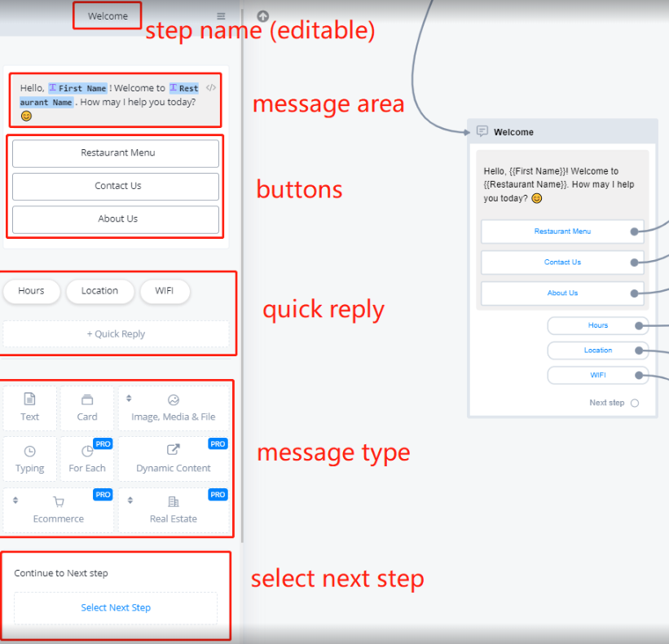Insert a Typing indicator block
This screenshot has height=644, width=669.
click(x=30, y=459)
